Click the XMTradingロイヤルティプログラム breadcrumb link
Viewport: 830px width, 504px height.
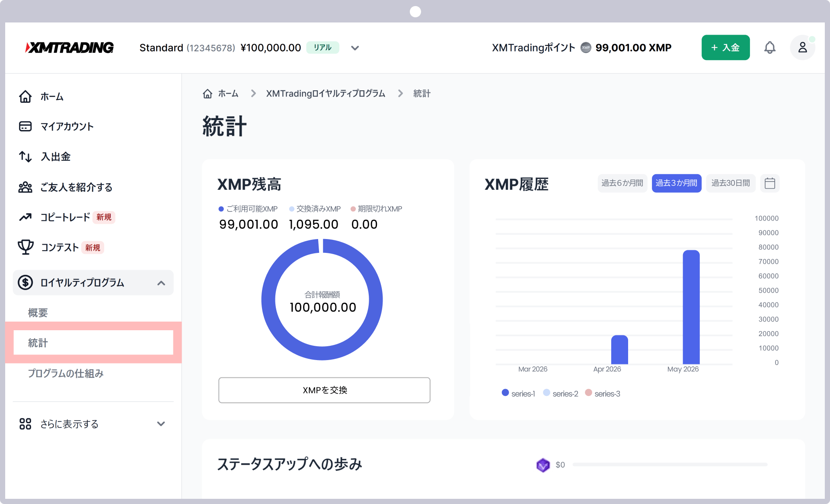tap(326, 93)
